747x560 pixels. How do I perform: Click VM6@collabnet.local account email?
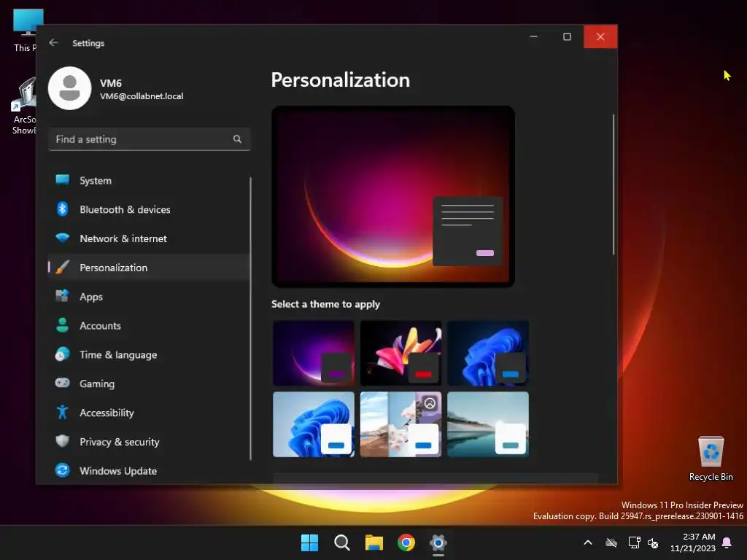[x=142, y=96]
